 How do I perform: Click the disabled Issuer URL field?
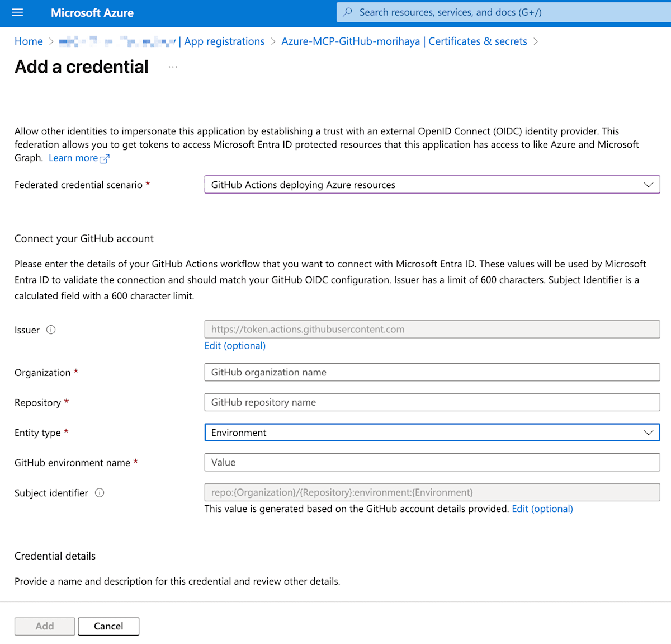point(432,329)
